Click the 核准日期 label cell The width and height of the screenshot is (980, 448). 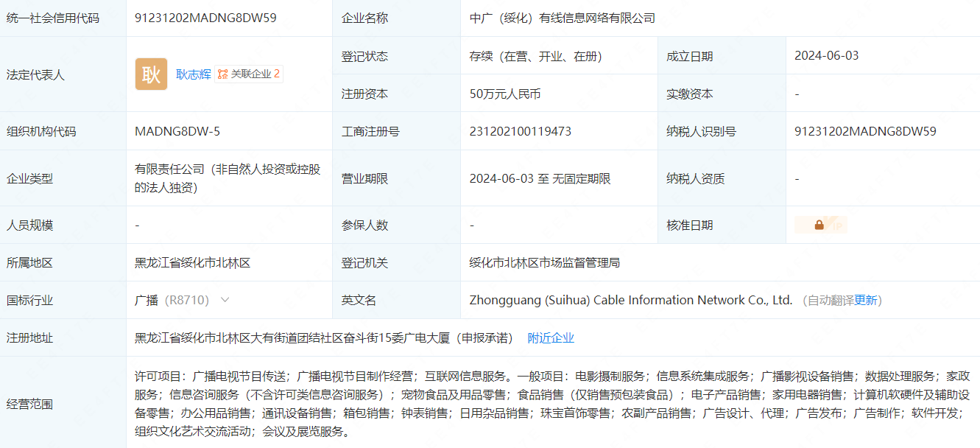[722, 225]
